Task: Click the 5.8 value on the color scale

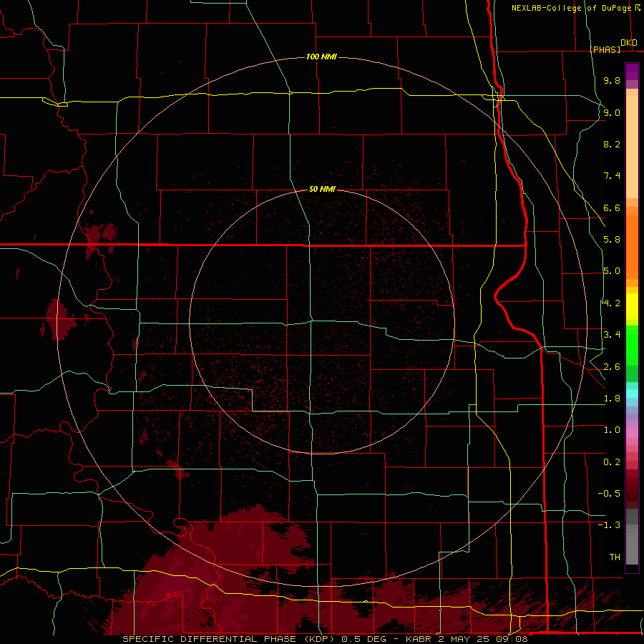Action: (612, 240)
